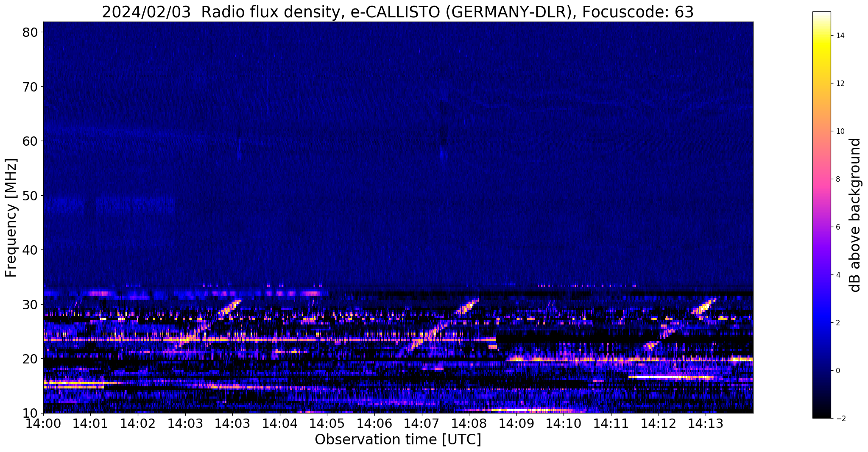Click the 4 tick on the colorbar
Screen dimensions: 868x452
point(837,275)
